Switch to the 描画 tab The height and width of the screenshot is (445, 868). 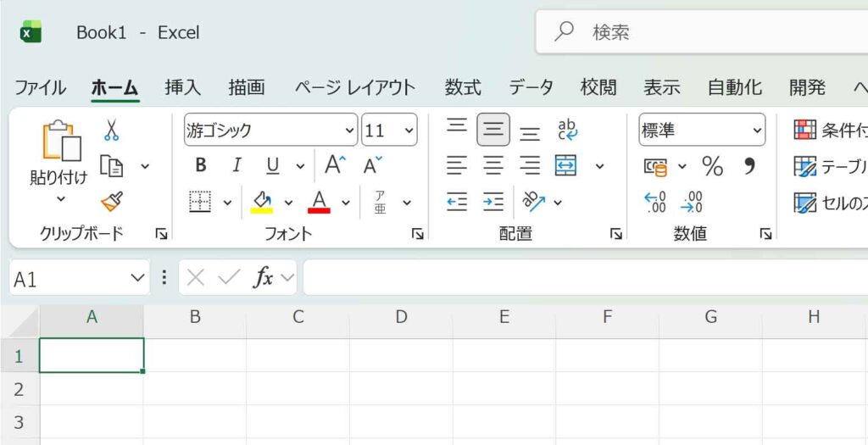(x=247, y=87)
